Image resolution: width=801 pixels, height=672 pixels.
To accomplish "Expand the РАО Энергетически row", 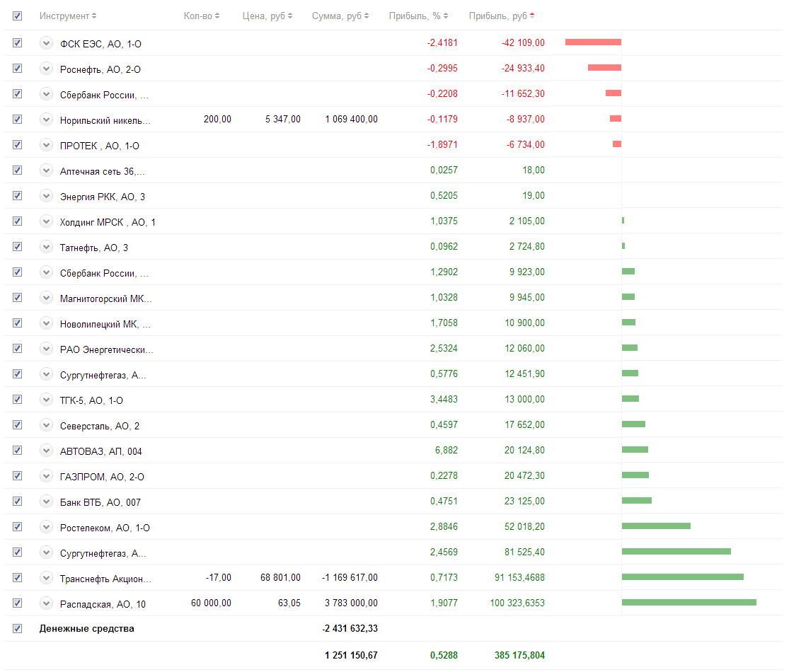I will (x=47, y=349).
